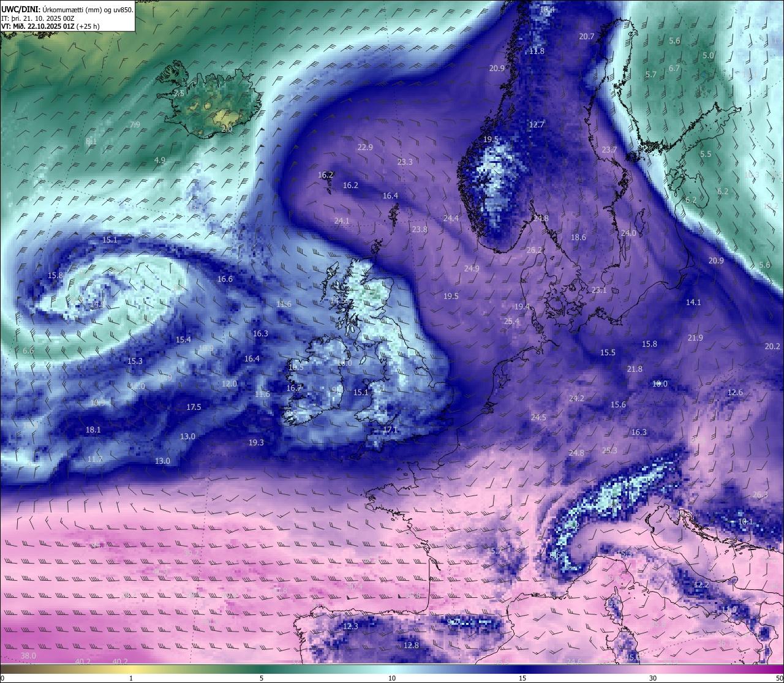Click the 6.7 value label
Image resolution: width=784 pixels, height=683 pixels.
pyautogui.click(x=674, y=69)
